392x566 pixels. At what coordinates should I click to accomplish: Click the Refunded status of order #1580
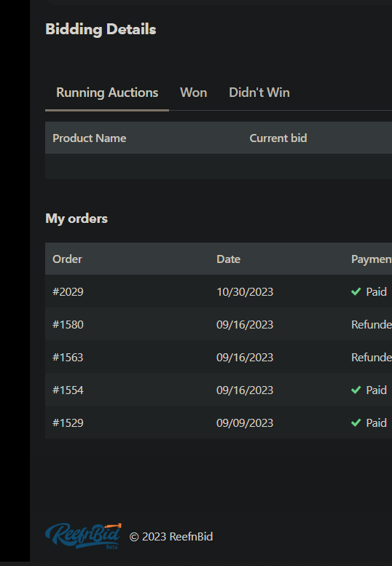[x=372, y=324]
